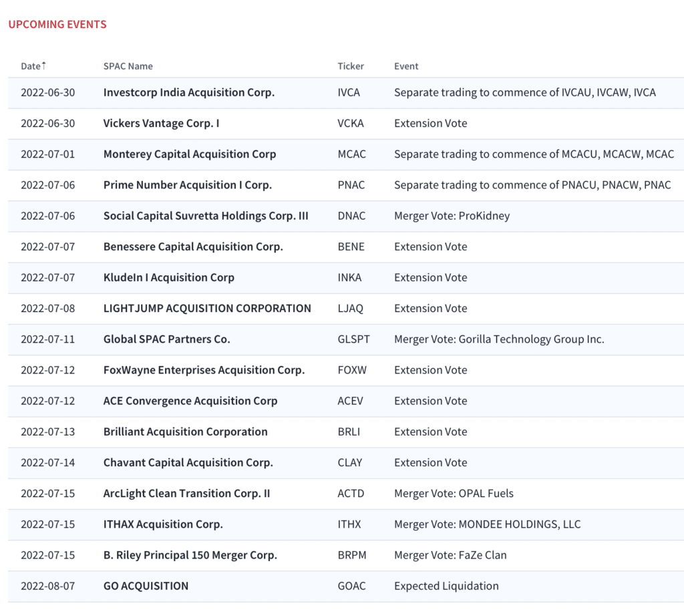Select the ACEV ticker cell
Image resolution: width=684 pixels, height=616 pixels.
tap(350, 401)
